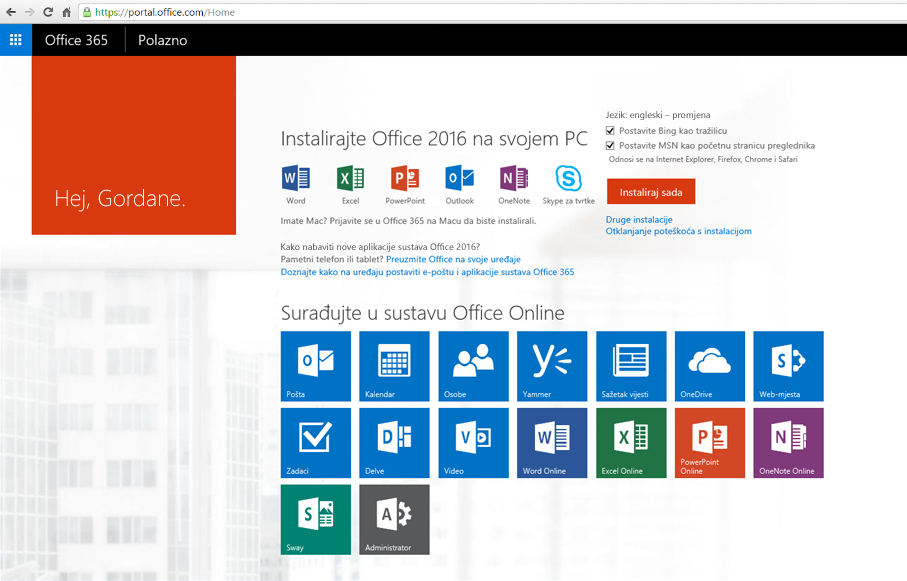Open the app launcher waffle grid
Viewport: 907px width, 581px height.
(16, 40)
